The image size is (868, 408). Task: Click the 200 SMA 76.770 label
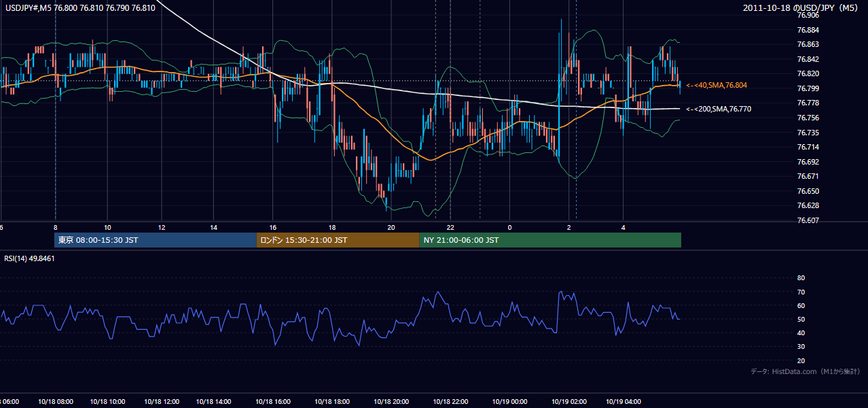(719, 109)
